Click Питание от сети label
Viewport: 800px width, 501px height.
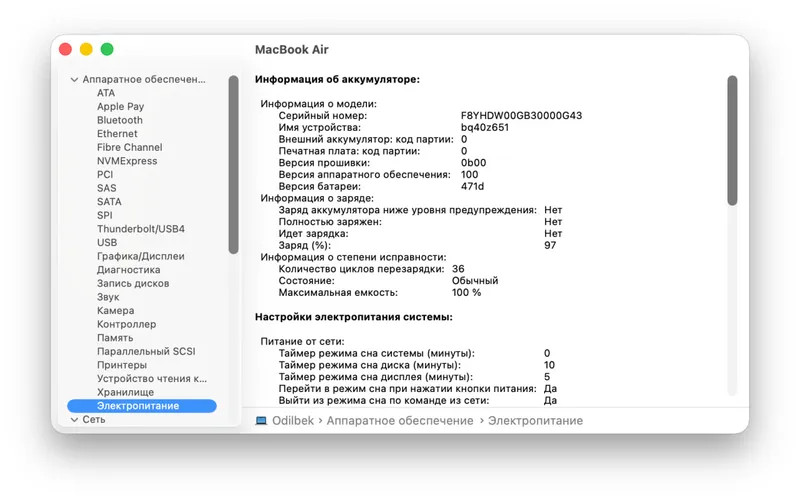click(303, 341)
